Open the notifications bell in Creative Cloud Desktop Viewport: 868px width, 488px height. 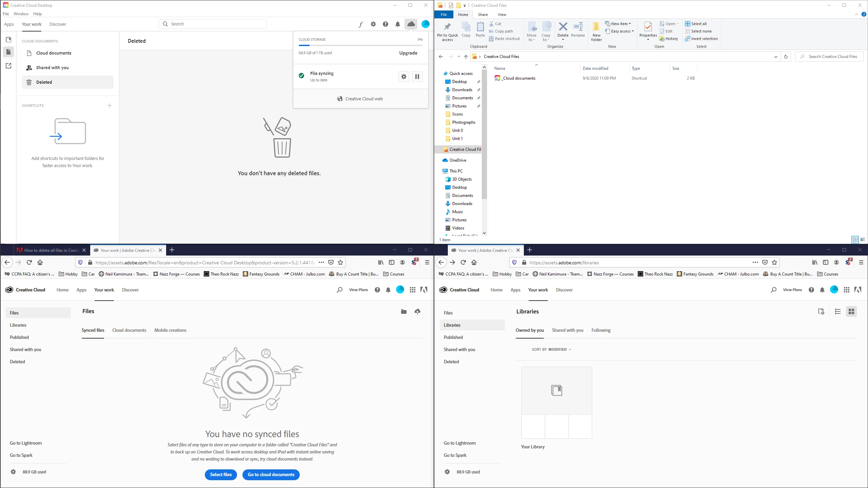click(x=398, y=24)
